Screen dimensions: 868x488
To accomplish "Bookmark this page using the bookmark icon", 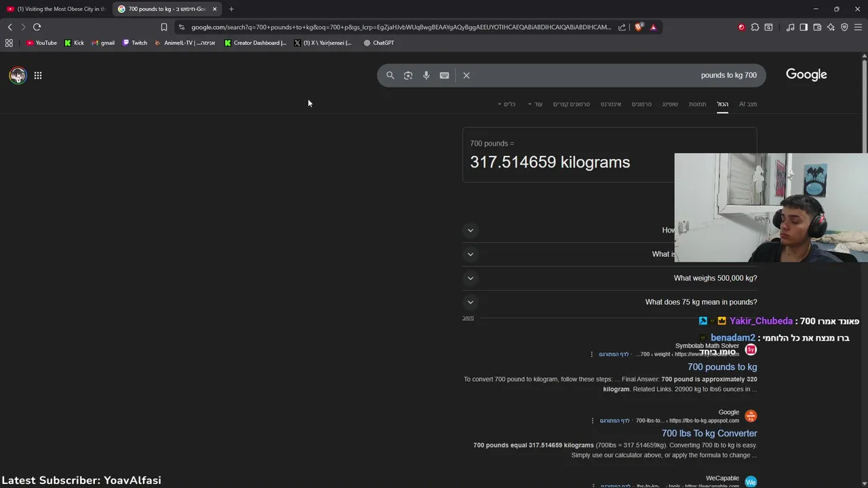I will pyautogui.click(x=163, y=27).
